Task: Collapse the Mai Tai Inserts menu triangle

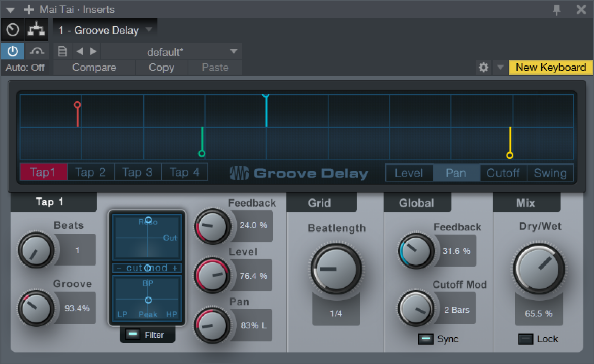Action: (x=10, y=10)
